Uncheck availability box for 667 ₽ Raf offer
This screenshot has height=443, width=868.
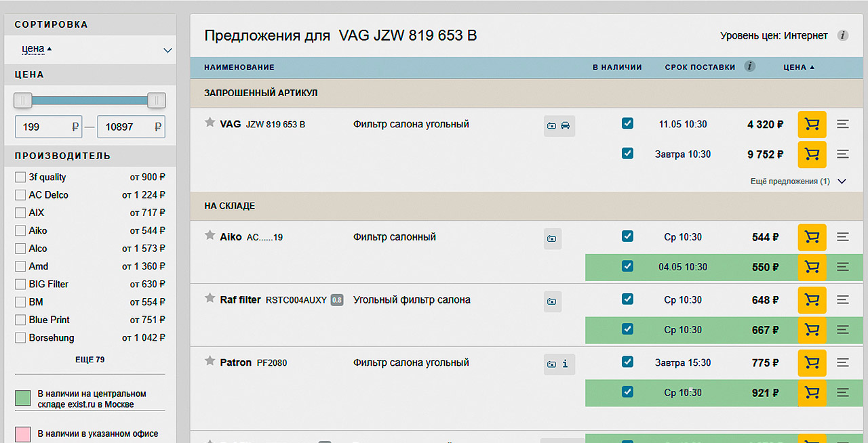[627, 329]
